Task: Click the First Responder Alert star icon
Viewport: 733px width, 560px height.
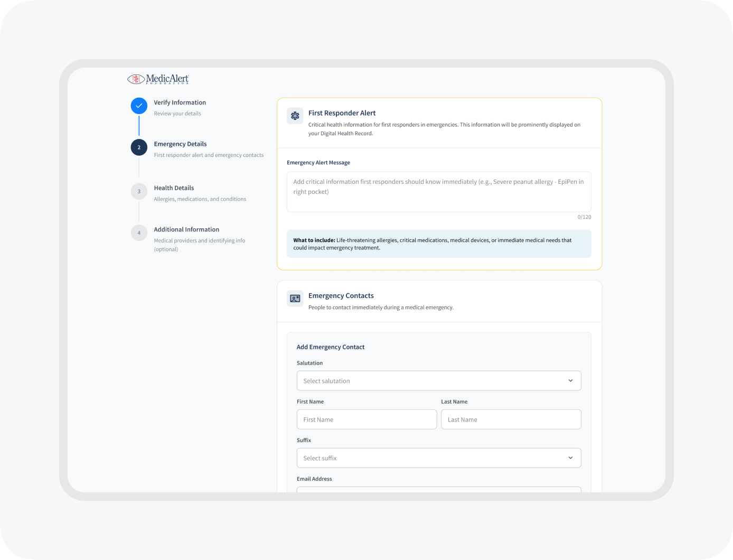Action: 295,116
